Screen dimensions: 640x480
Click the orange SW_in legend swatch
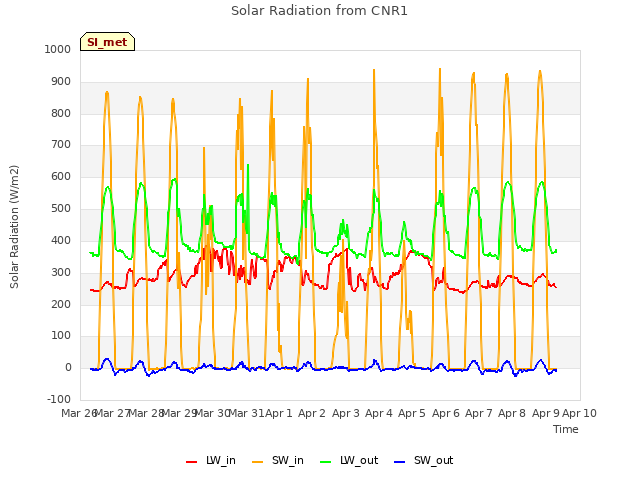[x=258, y=462]
